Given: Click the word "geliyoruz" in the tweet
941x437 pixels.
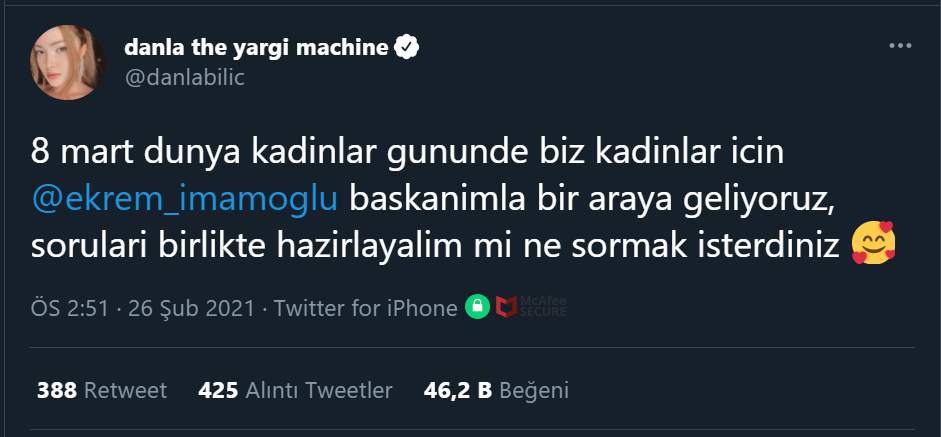Looking at the screenshot, I should 758,198.
